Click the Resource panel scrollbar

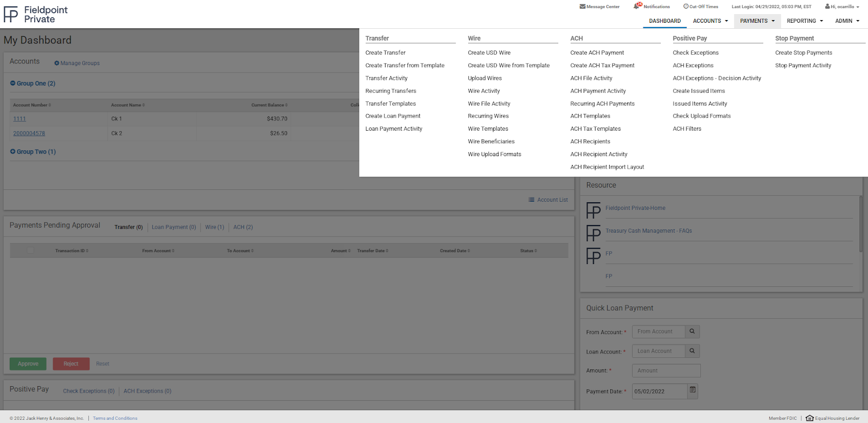860,225
